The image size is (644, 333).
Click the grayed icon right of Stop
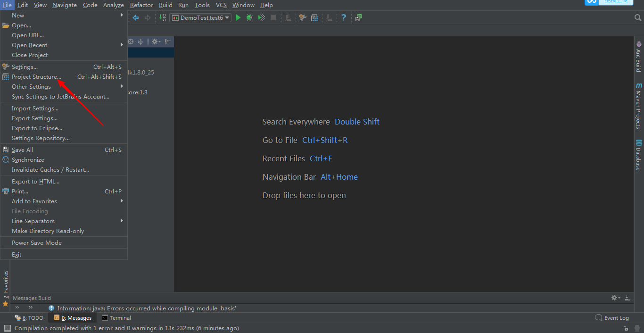coord(288,17)
